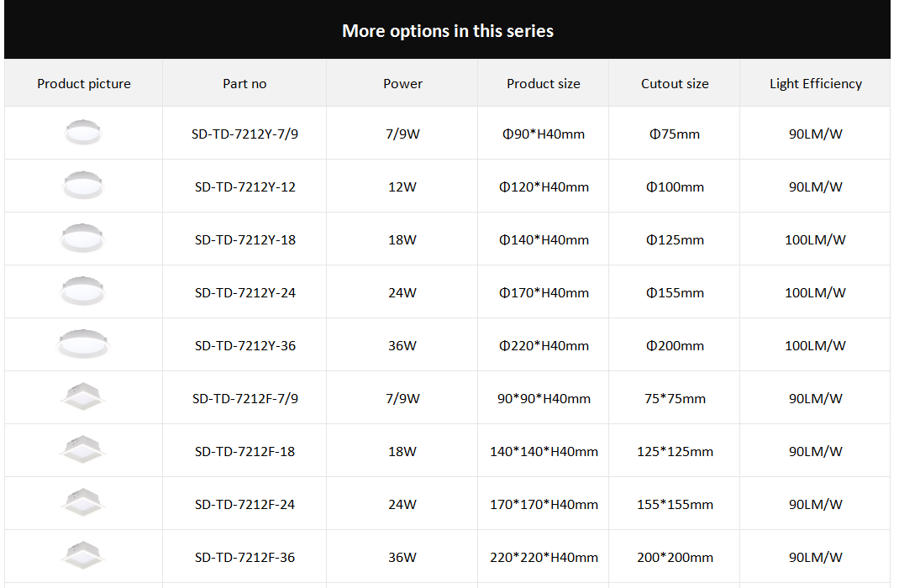The height and width of the screenshot is (588, 899).
Task: Open part number SD-TD-7212Y-18
Action: 244,240
